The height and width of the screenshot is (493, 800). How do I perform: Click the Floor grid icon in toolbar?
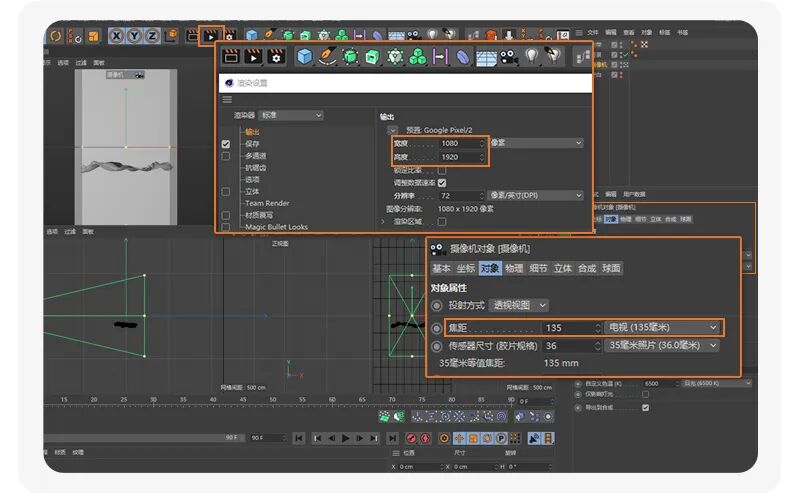[486, 57]
